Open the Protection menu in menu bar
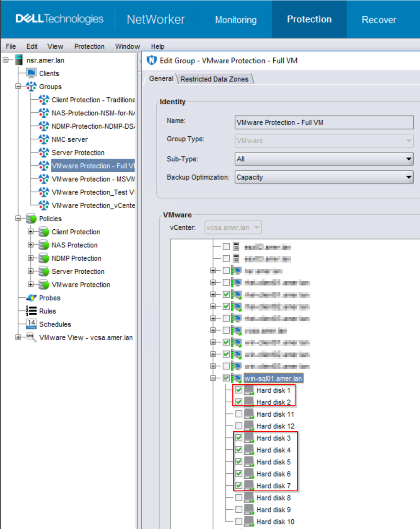420x529 pixels. coord(89,46)
